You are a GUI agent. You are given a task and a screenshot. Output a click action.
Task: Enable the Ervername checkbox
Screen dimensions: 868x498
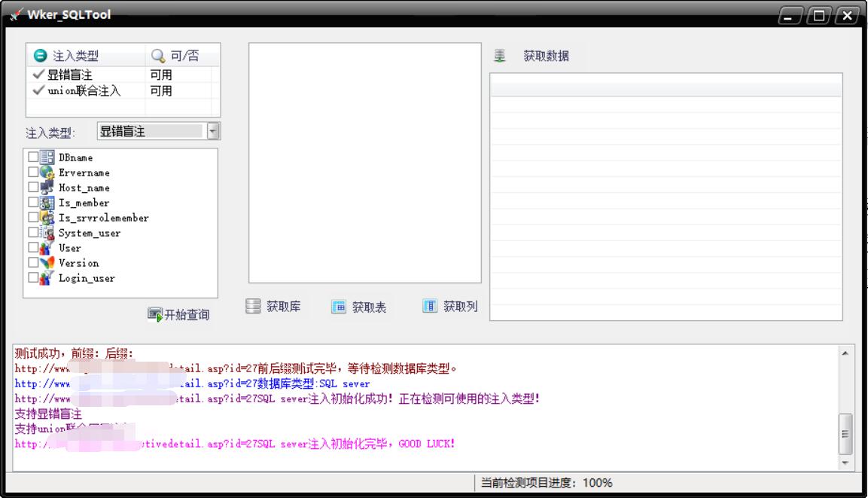(33, 172)
